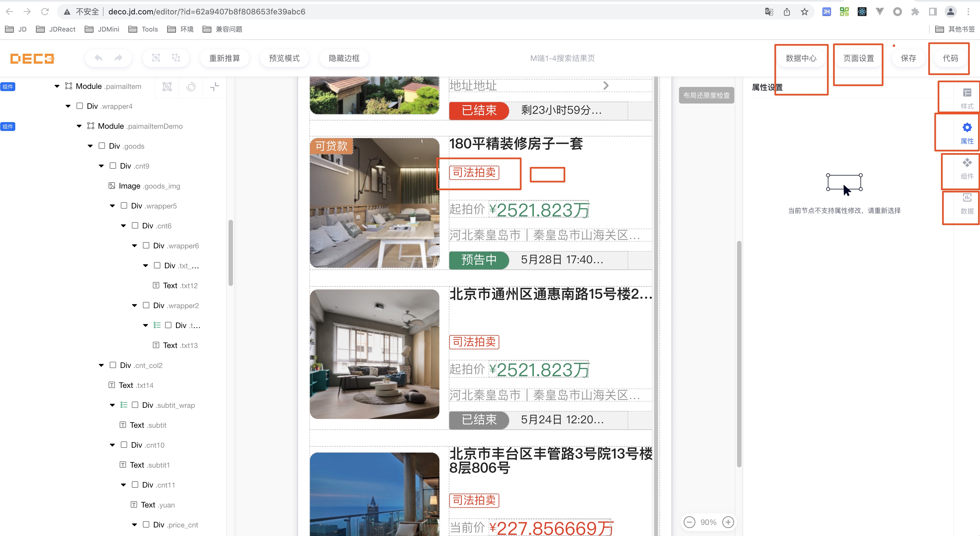Click the undo arrow in the toolbar

point(98,58)
